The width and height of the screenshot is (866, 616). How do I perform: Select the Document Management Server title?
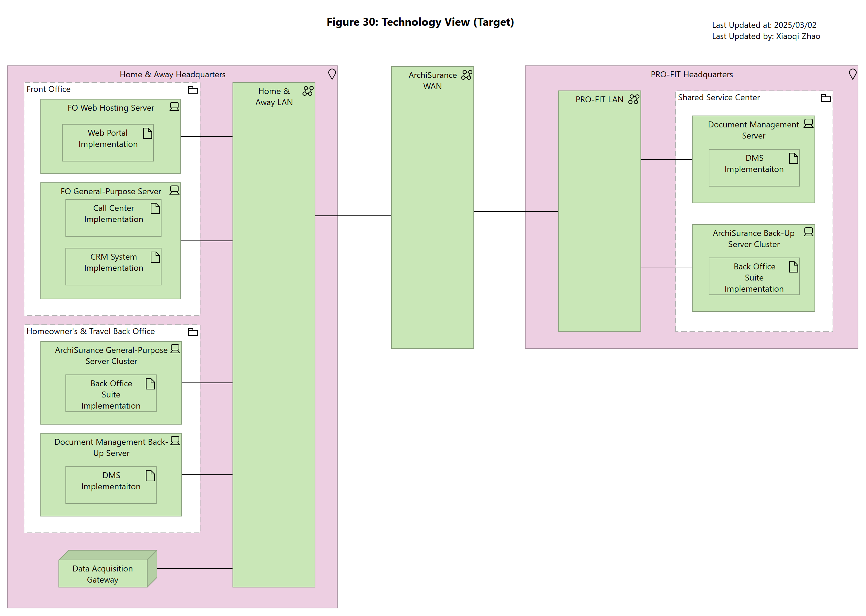pyautogui.click(x=753, y=130)
